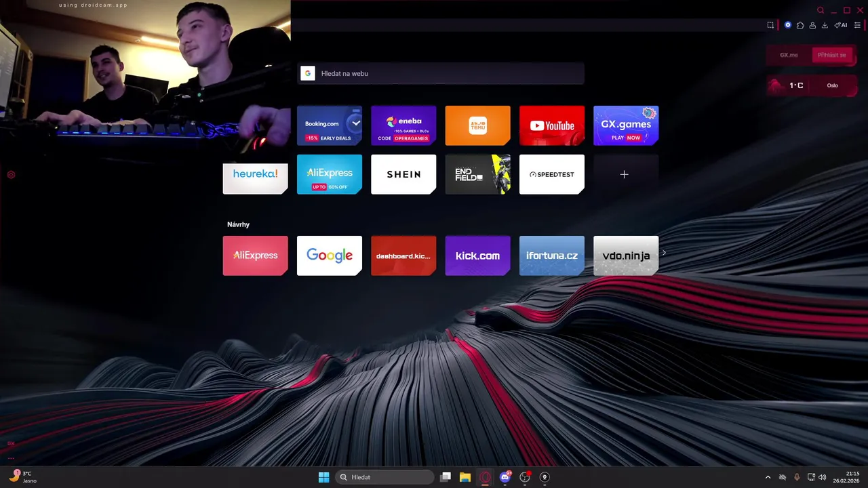Open the red AliExpress suggestion tile
This screenshot has width=868, height=488.
[x=255, y=256]
